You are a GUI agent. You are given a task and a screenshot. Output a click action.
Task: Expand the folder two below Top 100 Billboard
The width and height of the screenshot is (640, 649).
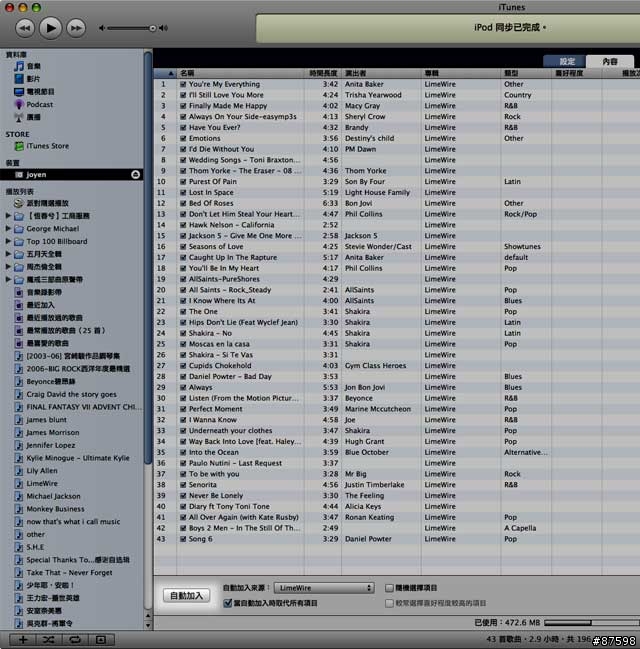8,267
